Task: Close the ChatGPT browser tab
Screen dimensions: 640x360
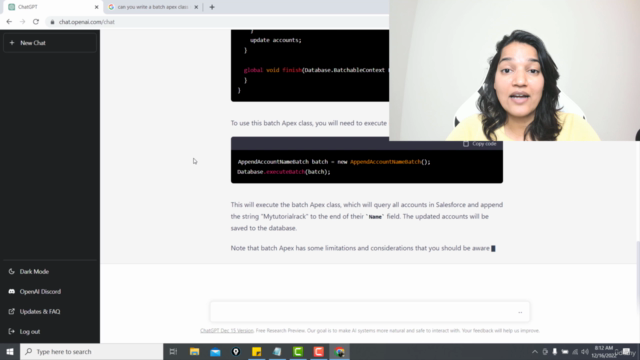Action: [x=96, y=7]
